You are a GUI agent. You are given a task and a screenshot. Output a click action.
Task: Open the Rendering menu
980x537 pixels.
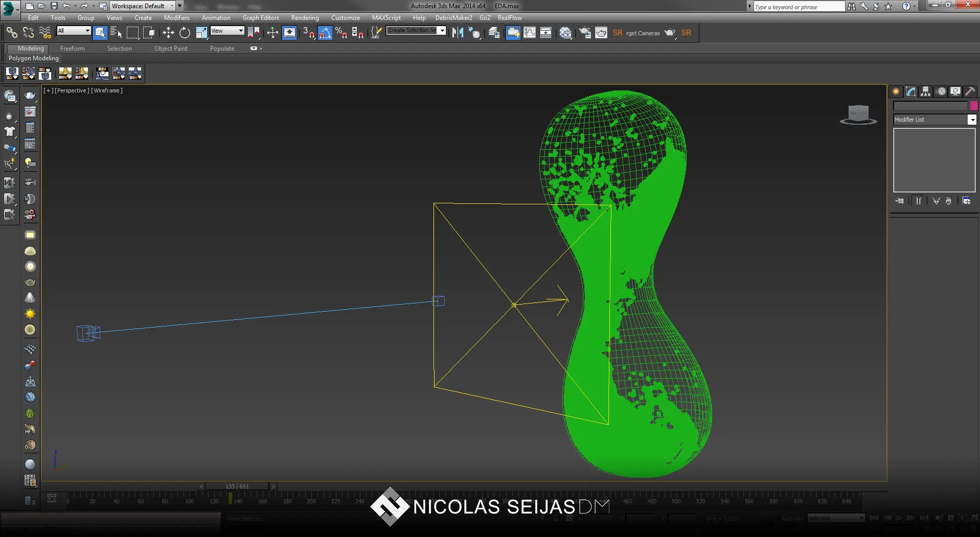coord(305,18)
